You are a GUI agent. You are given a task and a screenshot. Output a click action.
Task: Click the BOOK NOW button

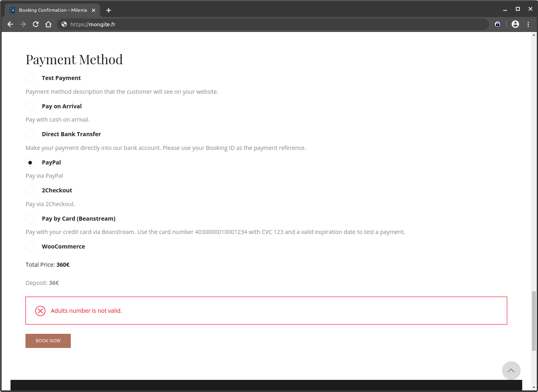pyautogui.click(x=48, y=341)
